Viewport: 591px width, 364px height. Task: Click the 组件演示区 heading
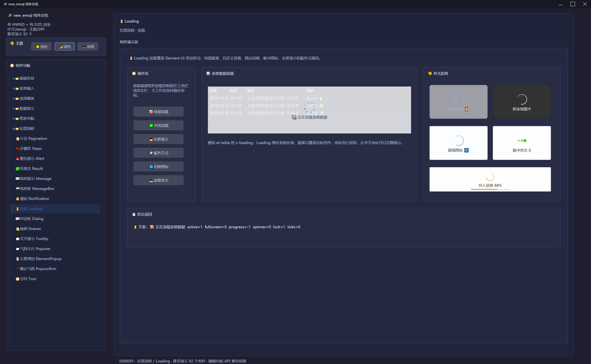pyautogui.click(x=129, y=42)
